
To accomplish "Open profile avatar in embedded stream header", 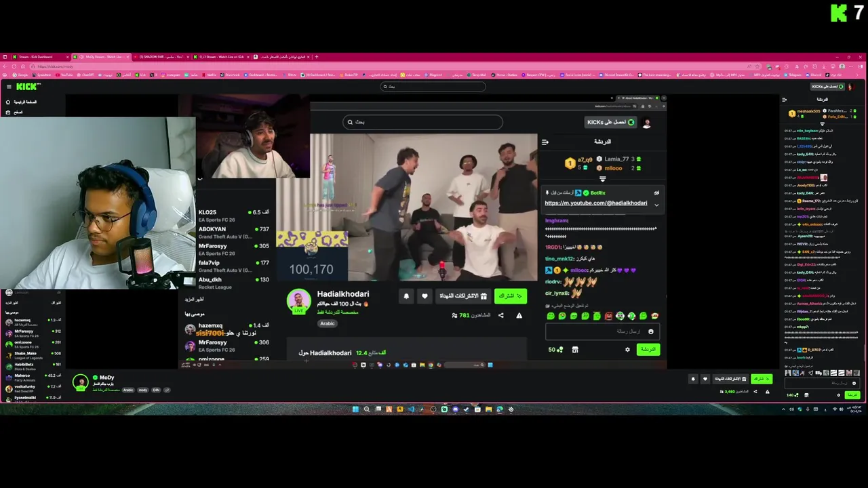I will click(647, 123).
